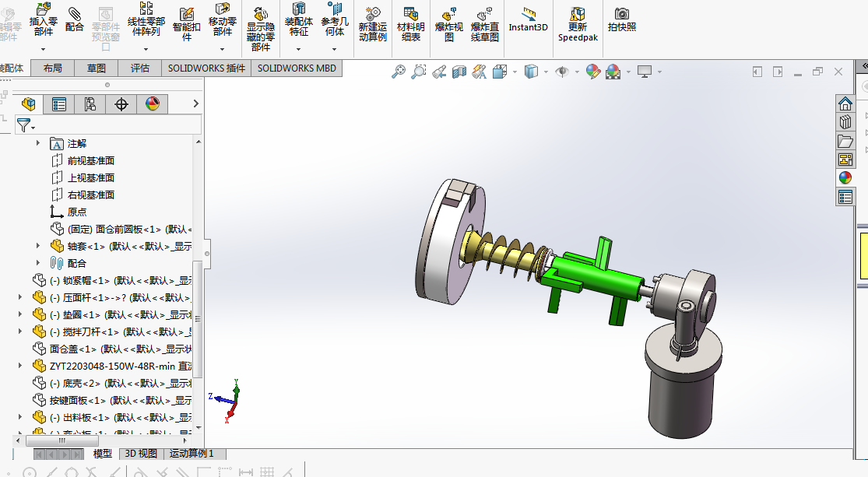Viewport: 868px width, 477px height.
Task: Switch to the SOLIDWORKS 插件 tab
Action: coord(206,68)
